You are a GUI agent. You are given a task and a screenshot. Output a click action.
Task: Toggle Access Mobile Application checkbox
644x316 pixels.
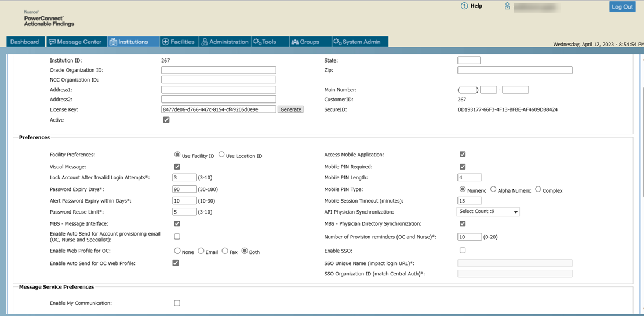coord(463,154)
